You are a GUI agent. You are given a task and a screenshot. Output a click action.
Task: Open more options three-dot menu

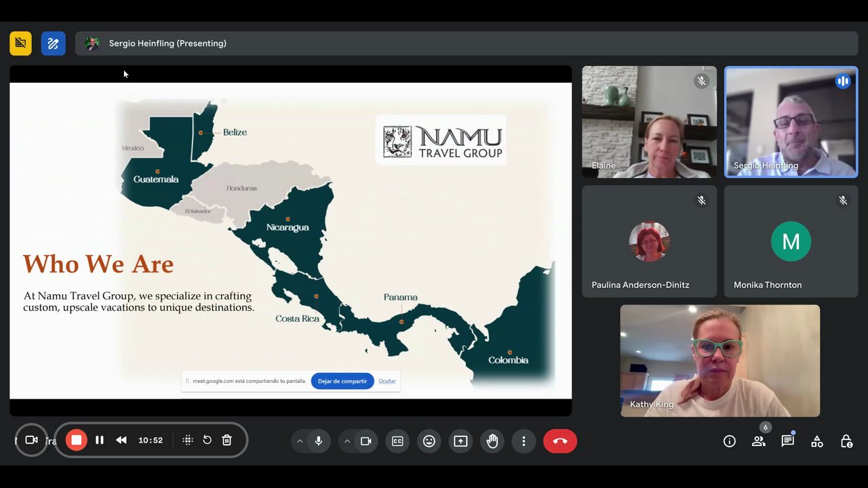point(524,441)
